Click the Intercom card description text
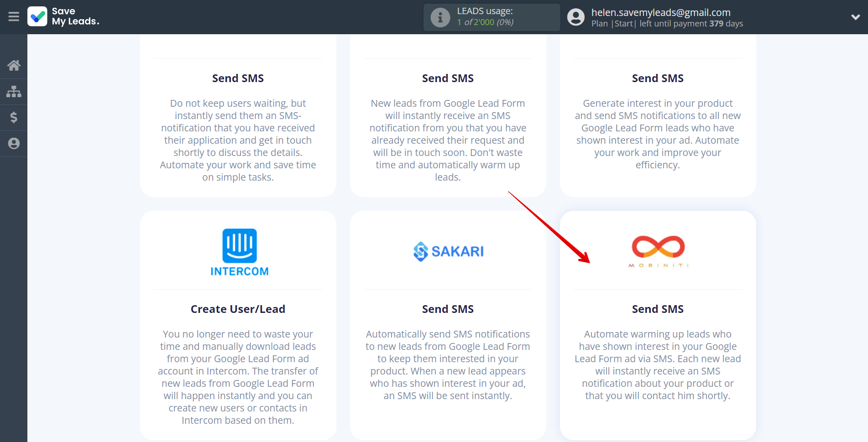This screenshot has width=868, height=442. [x=238, y=377]
